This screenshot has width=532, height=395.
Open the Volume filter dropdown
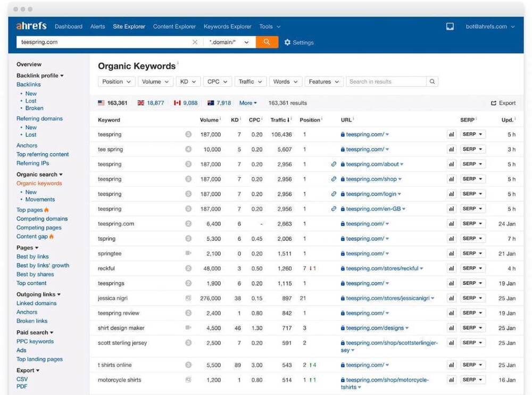(155, 81)
